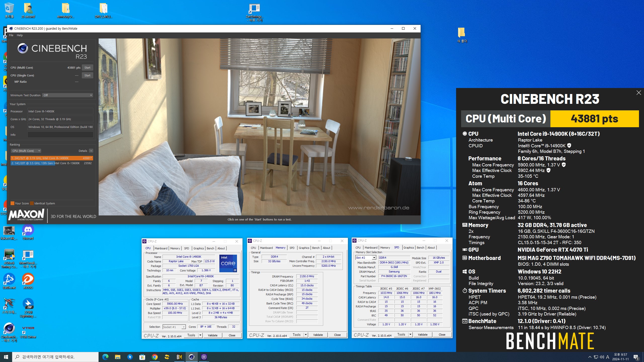Image resolution: width=644 pixels, height=362 pixels.
Task: Open the 새 폴더 folder icon
Action: point(462,35)
